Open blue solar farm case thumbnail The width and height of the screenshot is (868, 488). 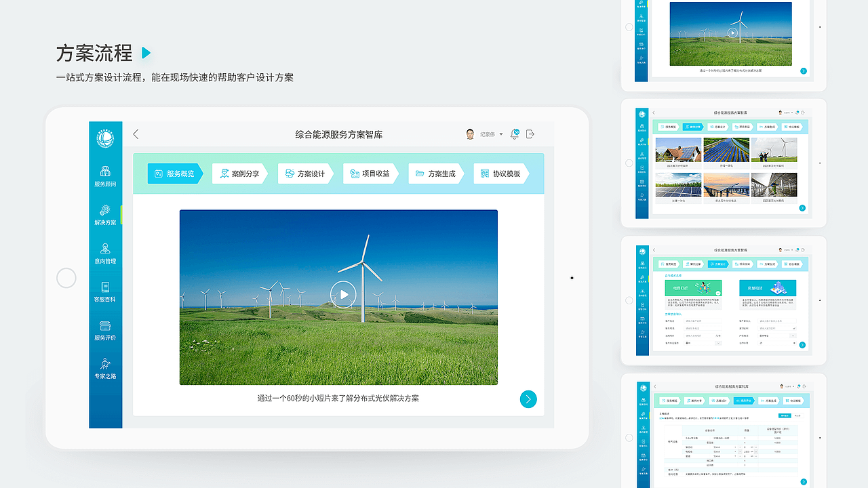pyautogui.click(x=726, y=150)
